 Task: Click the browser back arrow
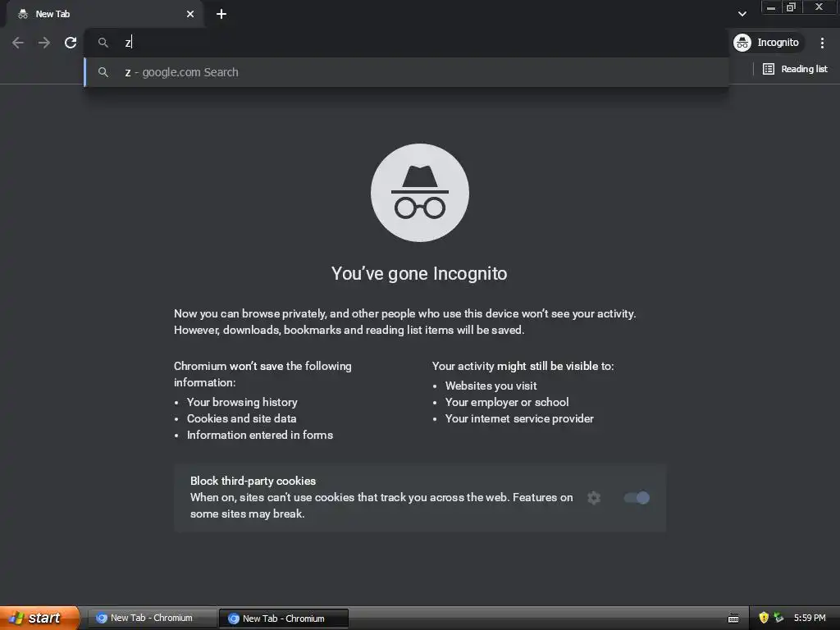(x=18, y=43)
